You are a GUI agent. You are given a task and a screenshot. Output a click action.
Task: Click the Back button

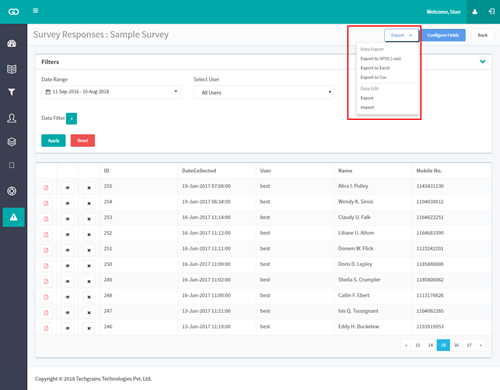point(482,35)
